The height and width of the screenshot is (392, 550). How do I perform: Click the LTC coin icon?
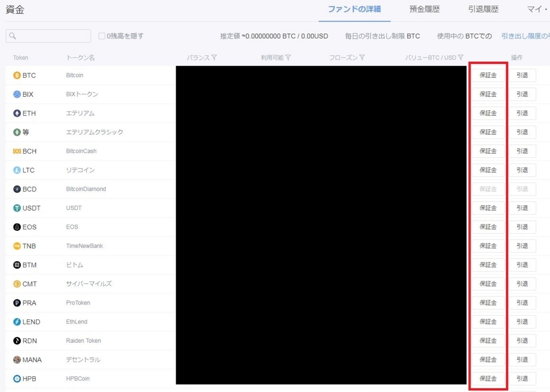17,170
